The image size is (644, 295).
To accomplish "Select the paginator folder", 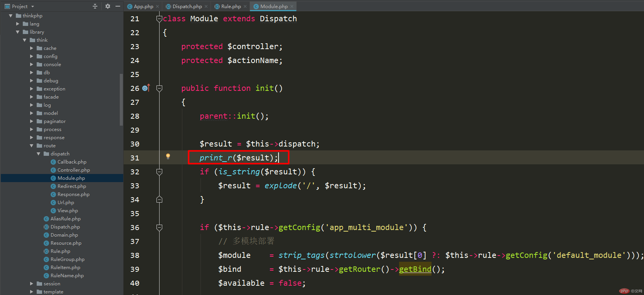I will pyautogui.click(x=54, y=121).
